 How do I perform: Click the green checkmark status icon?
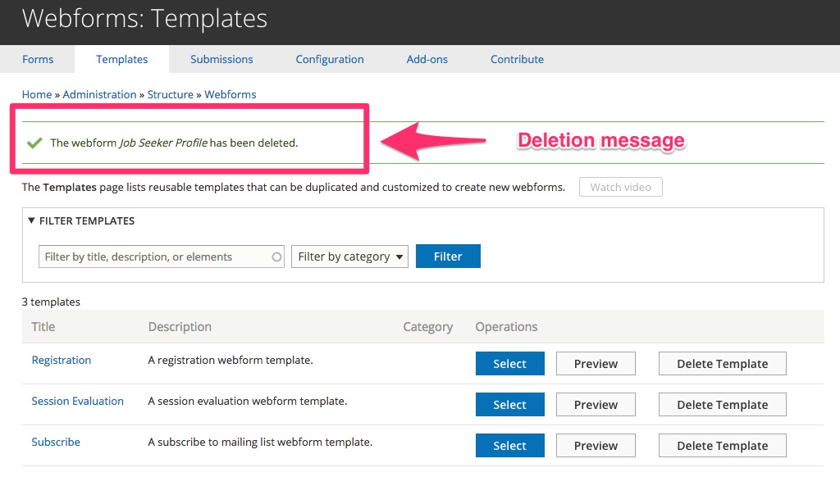click(34, 143)
